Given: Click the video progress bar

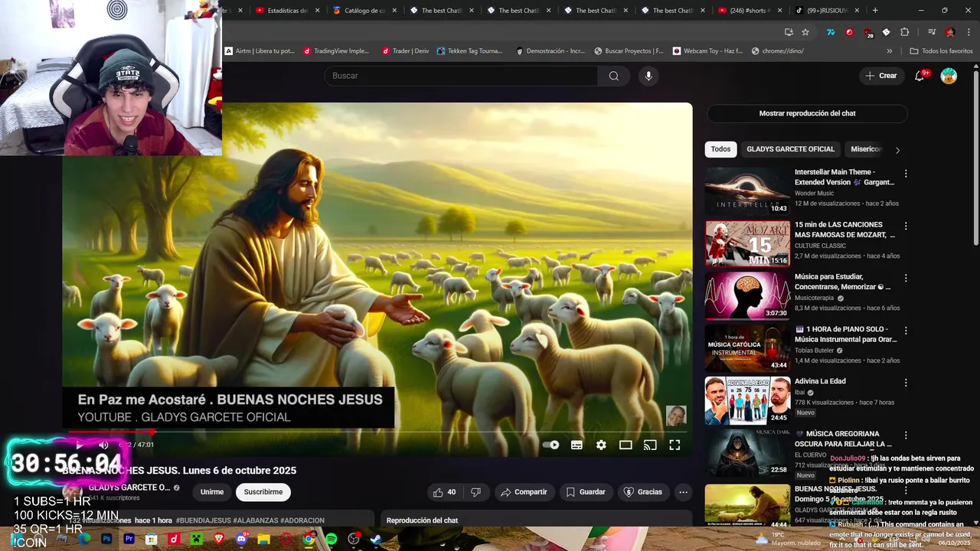Looking at the screenshot, I should click(377, 432).
